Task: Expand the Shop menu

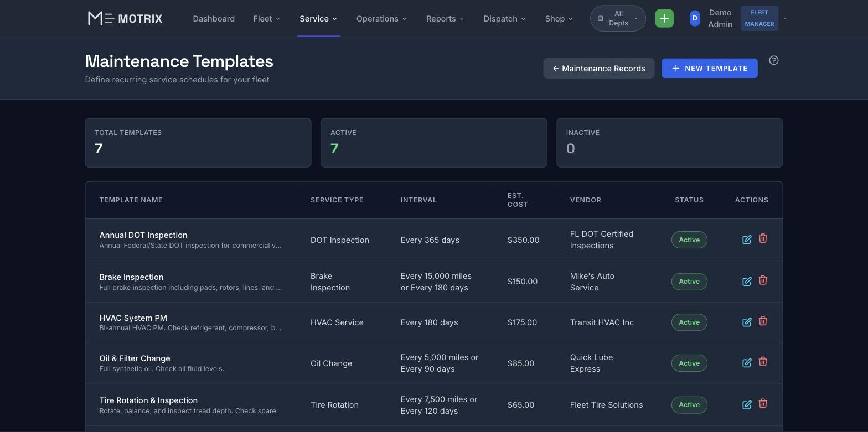Action: [559, 19]
